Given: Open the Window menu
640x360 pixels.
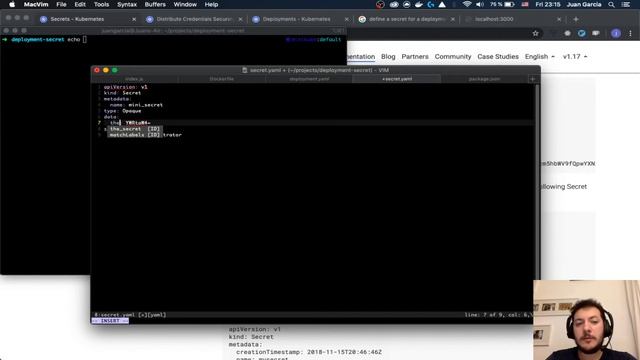Looking at the screenshot, I should pyautogui.click(x=185, y=4).
